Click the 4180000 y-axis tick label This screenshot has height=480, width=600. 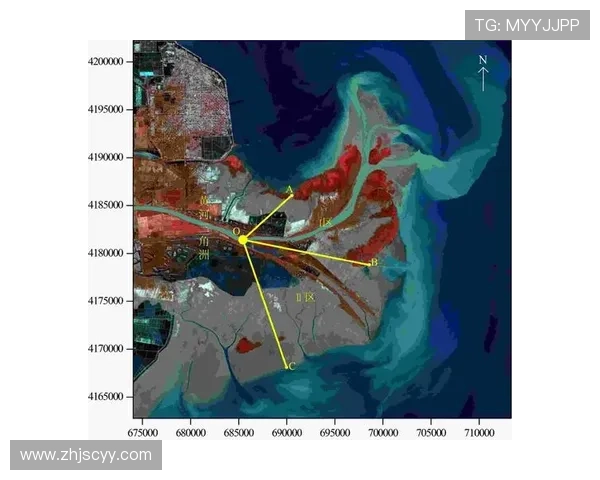point(105,253)
